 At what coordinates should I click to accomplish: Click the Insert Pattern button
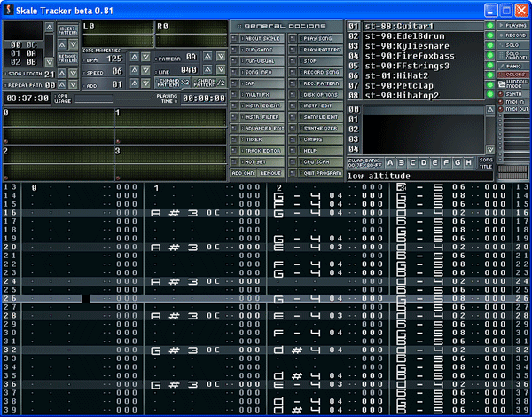(68, 30)
